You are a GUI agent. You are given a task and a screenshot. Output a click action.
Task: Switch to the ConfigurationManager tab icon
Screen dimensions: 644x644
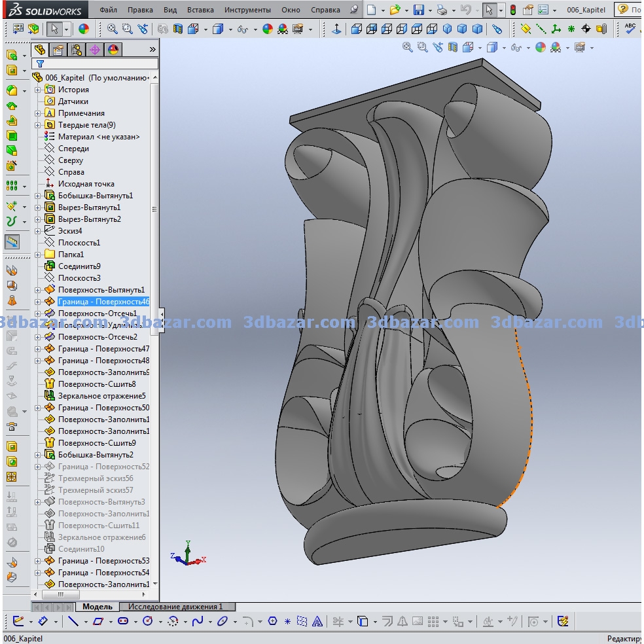(77, 50)
